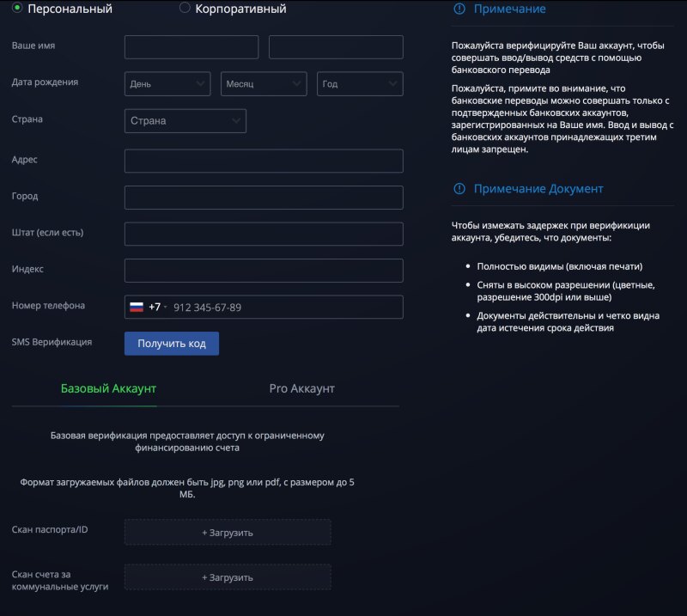Viewport: 687px width, 616px height.
Task: Open the Год birth date dropdown
Action: click(x=360, y=83)
